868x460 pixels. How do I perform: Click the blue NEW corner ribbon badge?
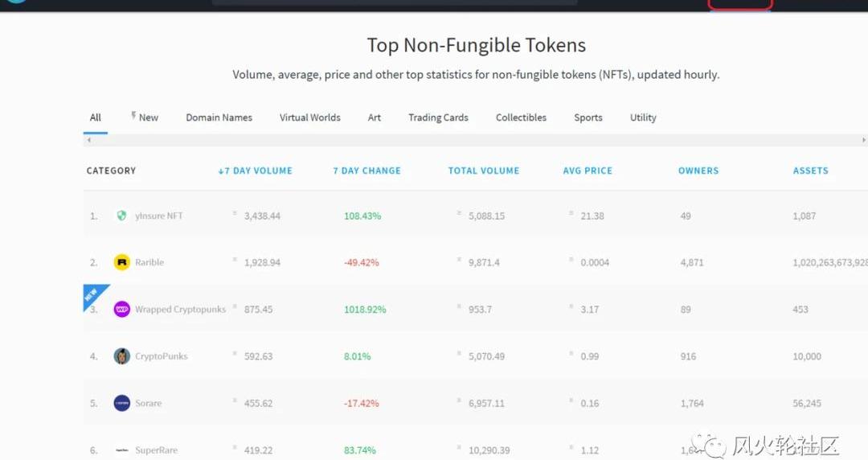coord(92,295)
